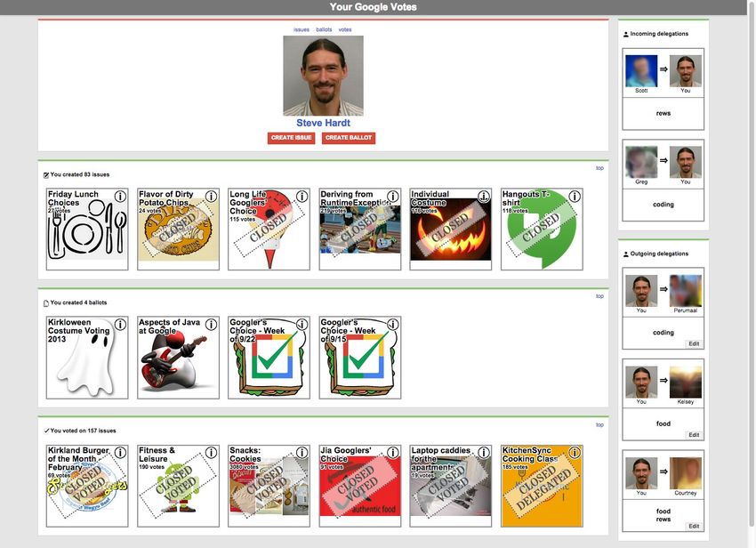
Task: Jump to issues via the top link
Action: [x=302, y=29]
